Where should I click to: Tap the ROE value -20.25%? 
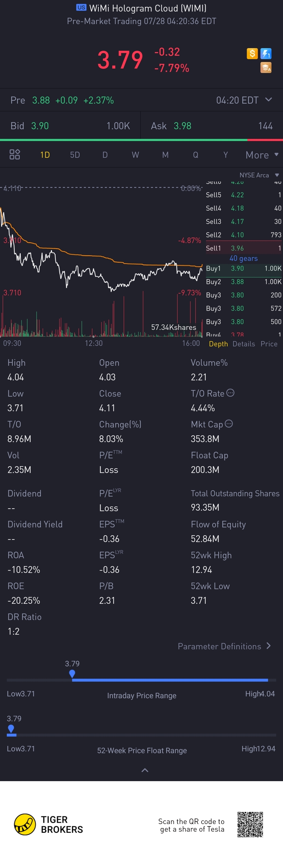coord(24,600)
